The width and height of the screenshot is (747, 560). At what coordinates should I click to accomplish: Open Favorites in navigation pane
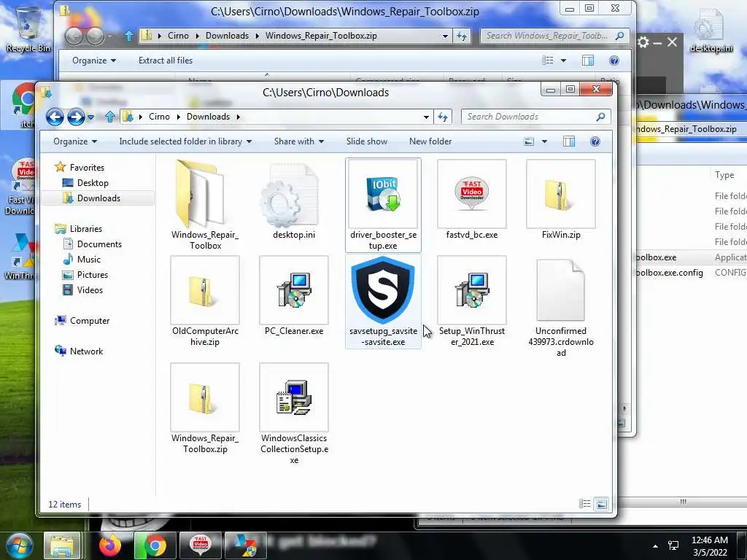87,168
